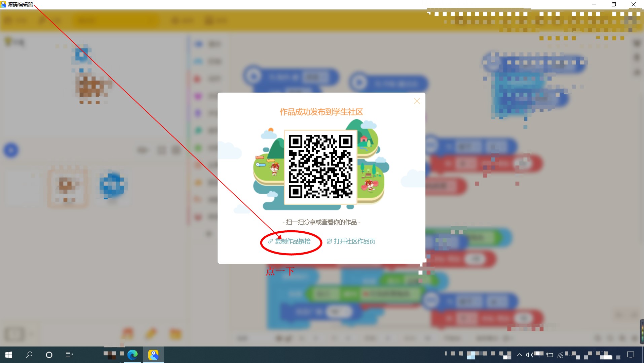This screenshot has height=363, width=644.
Task: Show hidden system tray icons
Action: (x=520, y=355)
